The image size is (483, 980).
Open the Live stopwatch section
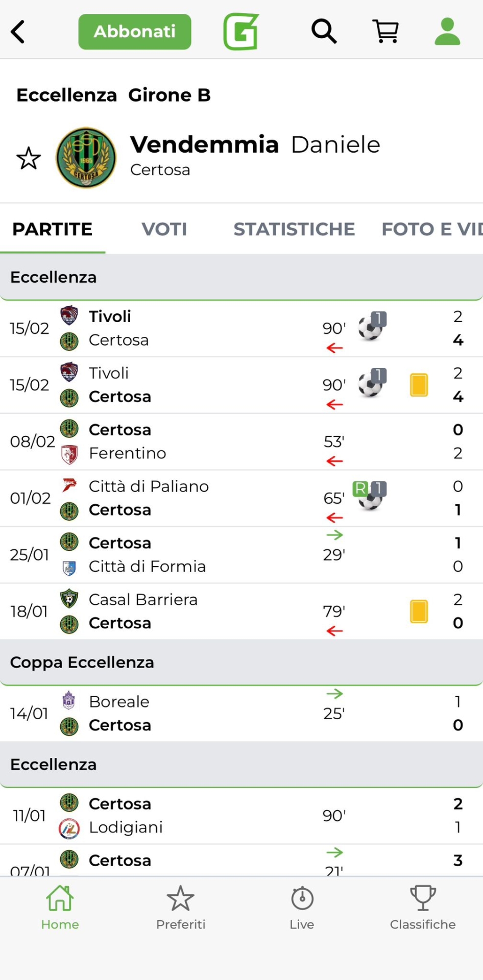[302, 908]
